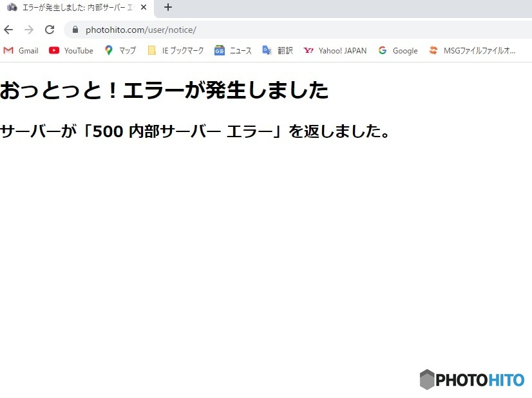Open the YouTube bookmark by its label
532x398 pixels.
pyautogui.click(x=78, y=50)
